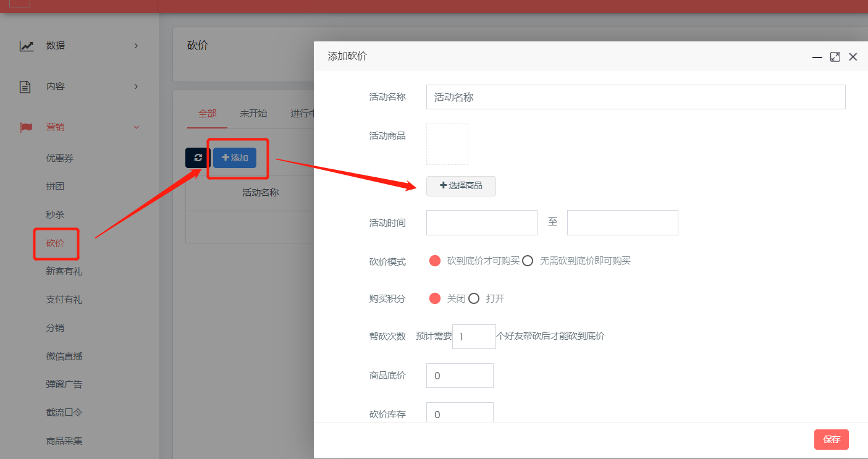
Task: Collapse the 营销 menu chevron
Action: (x=137, y=127)
